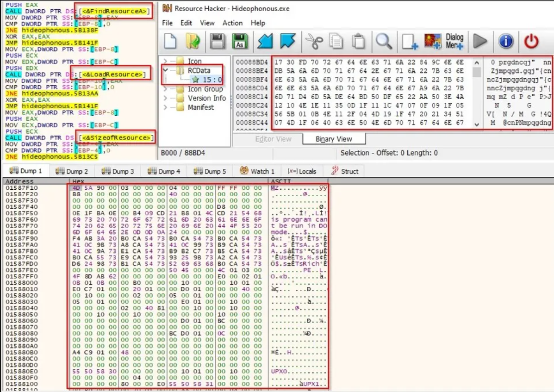The width and height of the screenshot is (554, 392).
Task: Click the 4D byte at dump start
Action: click(76, 188)
